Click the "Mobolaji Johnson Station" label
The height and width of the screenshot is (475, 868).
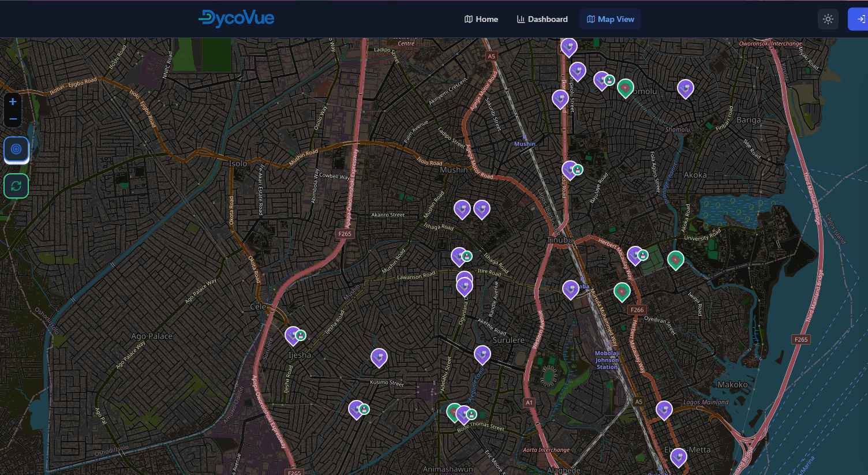click(607, 360)
